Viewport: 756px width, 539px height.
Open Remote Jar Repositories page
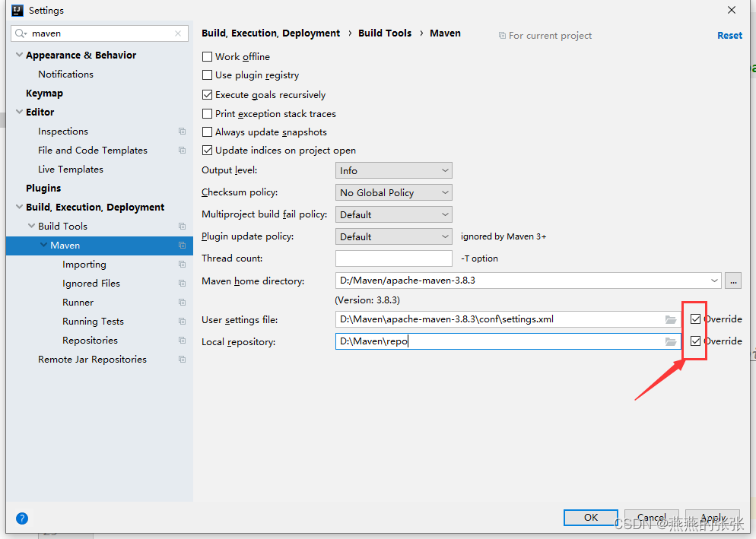click(x=92, y=359)
